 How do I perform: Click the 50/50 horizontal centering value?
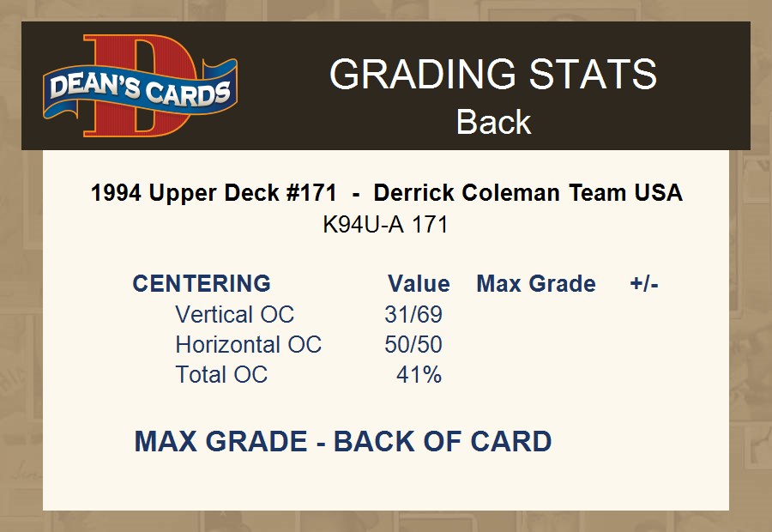tap(413, 345)
